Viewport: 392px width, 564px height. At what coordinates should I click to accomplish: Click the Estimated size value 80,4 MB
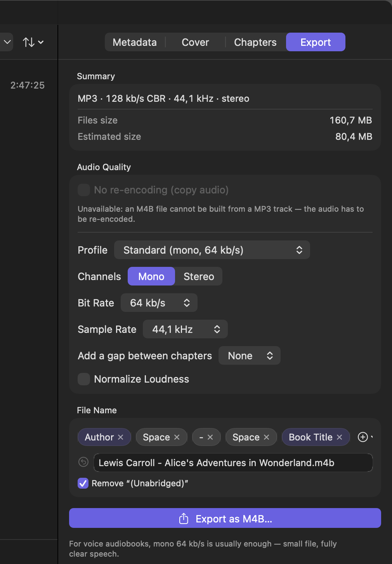click(354, 137)
